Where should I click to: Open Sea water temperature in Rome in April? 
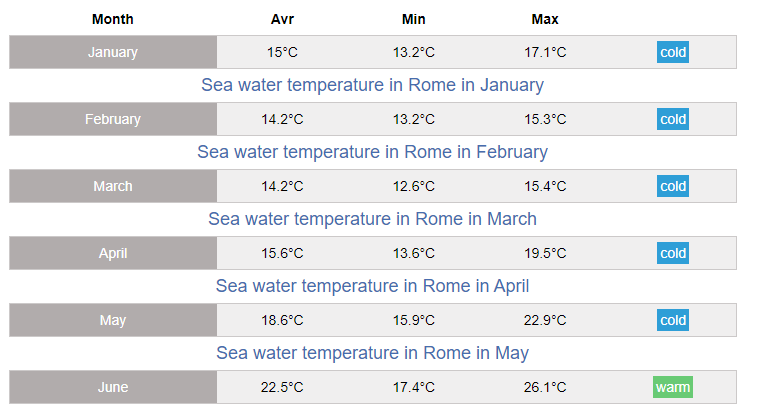coord(372,286)
